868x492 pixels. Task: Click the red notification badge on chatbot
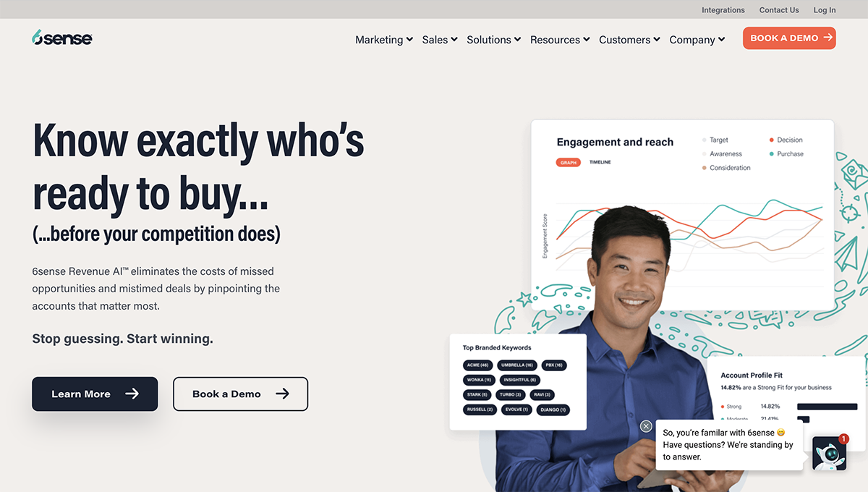[843, 438]
